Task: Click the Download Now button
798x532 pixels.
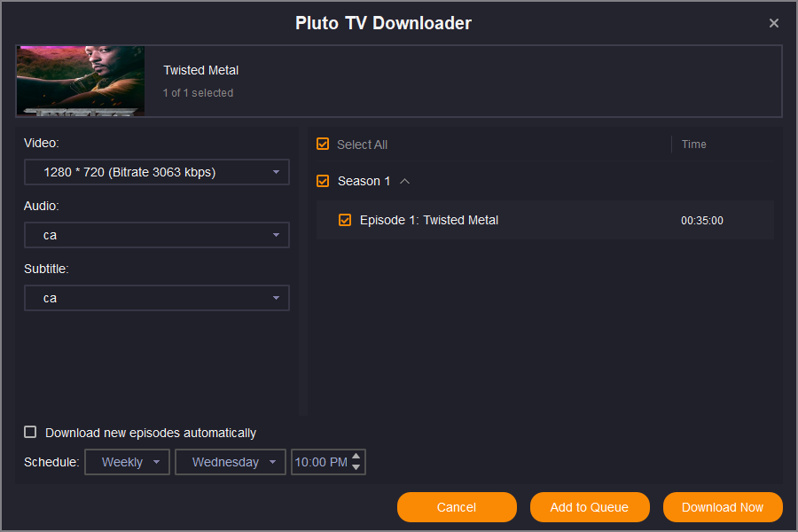Action: [723, 507]
